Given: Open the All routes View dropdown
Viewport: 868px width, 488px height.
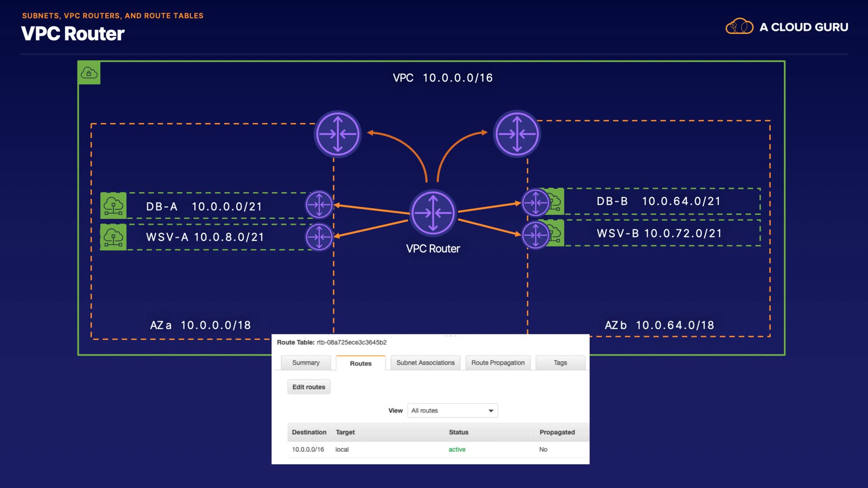Looking at the screenshot, I should click(452, 410).
